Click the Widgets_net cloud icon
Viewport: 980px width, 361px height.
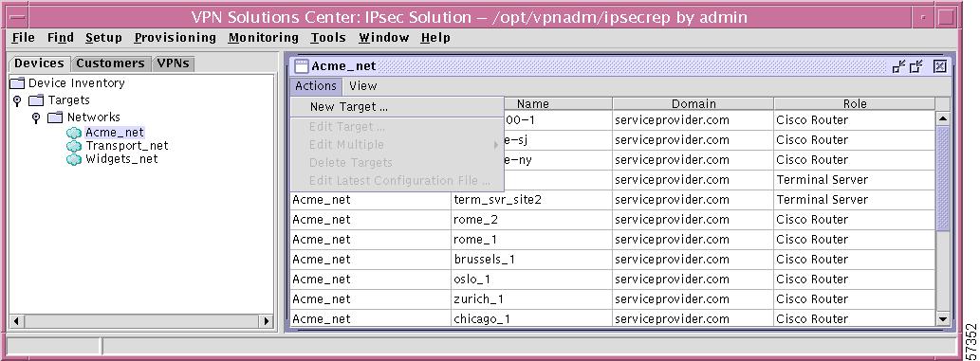pos(74,158)
